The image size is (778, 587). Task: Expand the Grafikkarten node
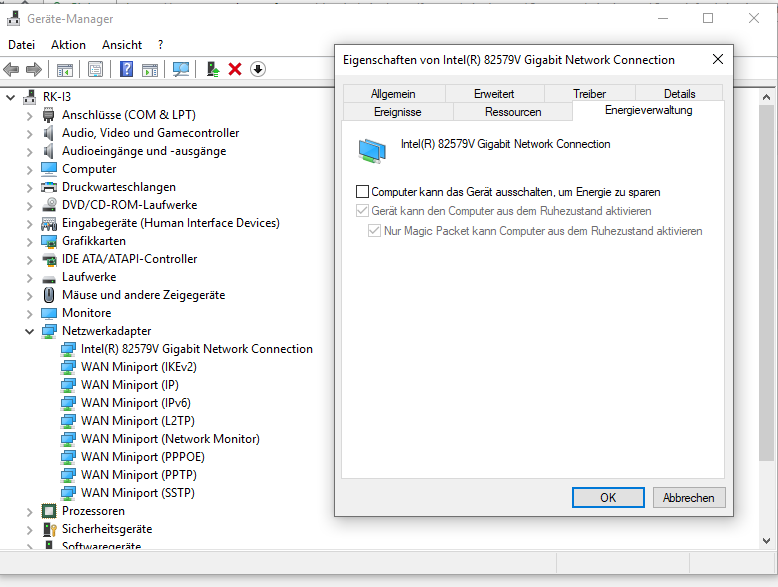point(30,242)
